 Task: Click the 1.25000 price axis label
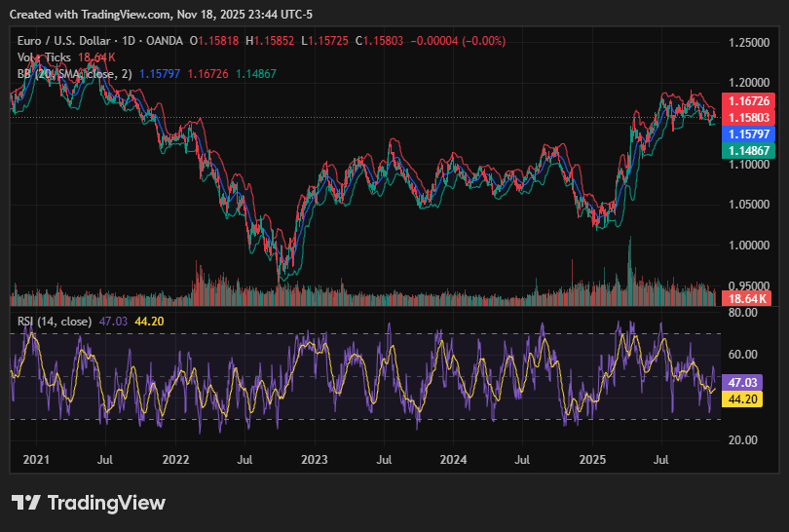pyautogui.click(x=751, y=43)
